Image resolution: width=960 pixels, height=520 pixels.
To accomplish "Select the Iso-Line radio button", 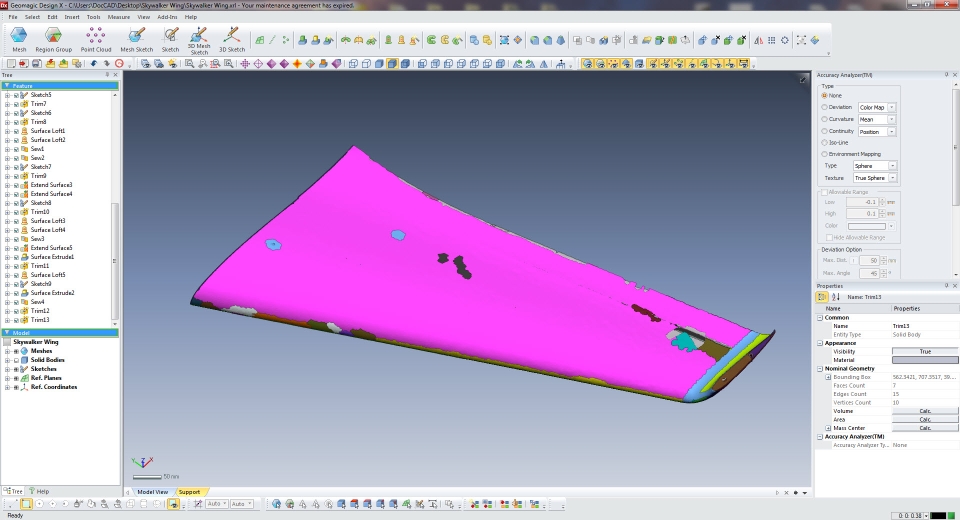I will [x=825, y=143].
